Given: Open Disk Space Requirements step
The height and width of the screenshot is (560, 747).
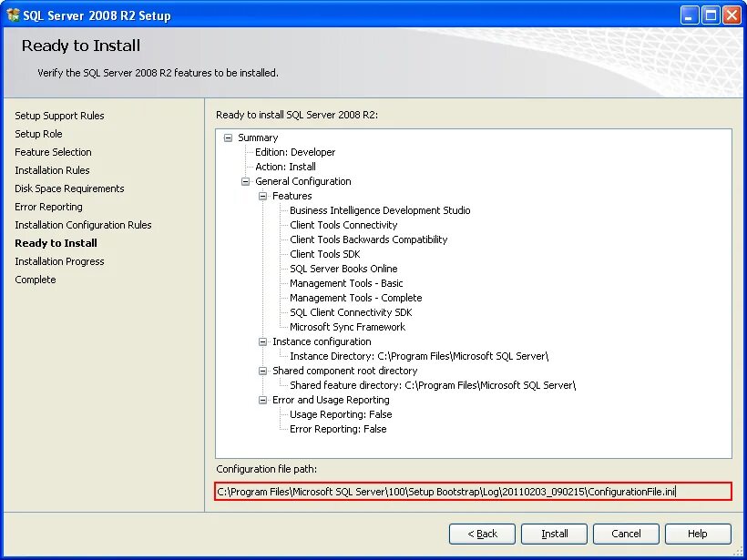Looking at the screenshot, I should coord(69,188).
